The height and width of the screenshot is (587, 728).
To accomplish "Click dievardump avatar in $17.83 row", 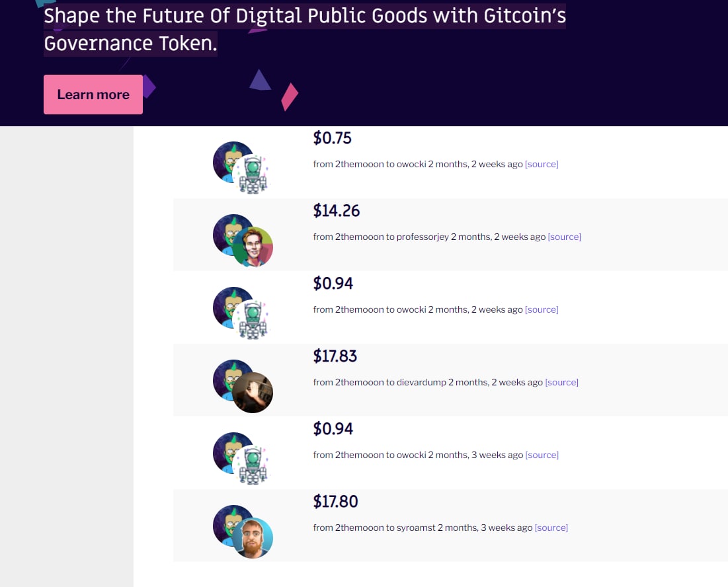I will [x=253, y=393].
